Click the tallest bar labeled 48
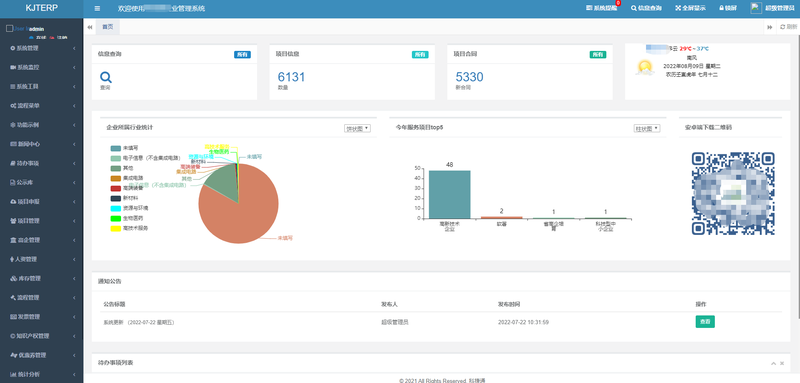Image resolution: width=800 pixels, height=383 pixels. pos(449,194)
